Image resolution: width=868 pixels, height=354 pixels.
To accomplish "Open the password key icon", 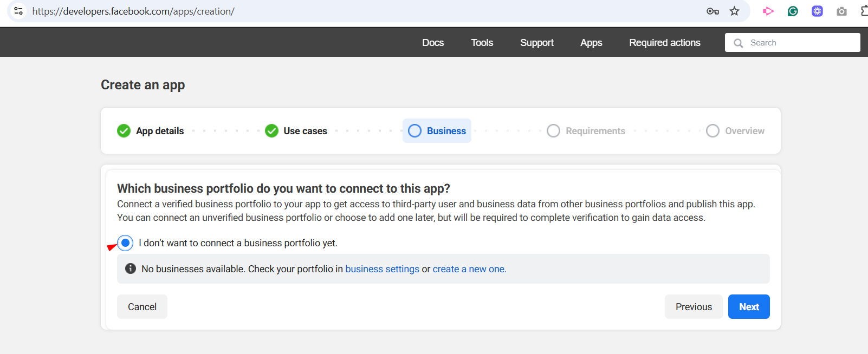I will tap(712, 11).
